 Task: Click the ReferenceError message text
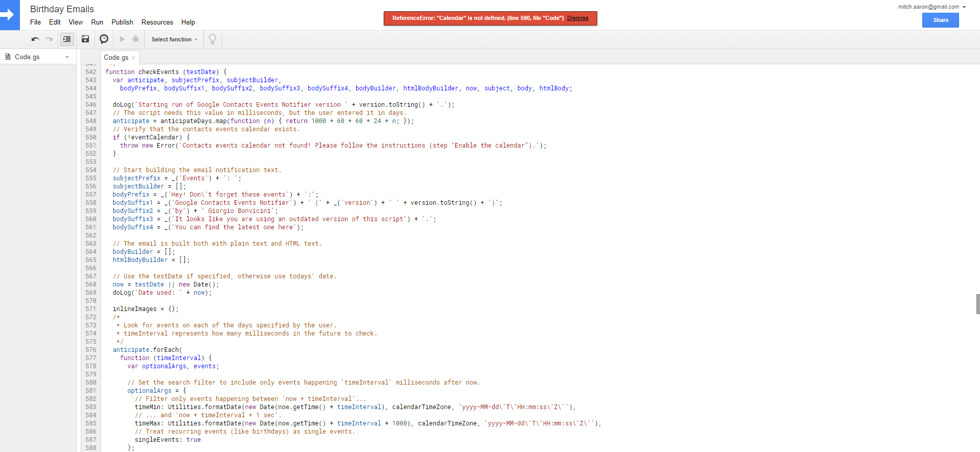(478, 18)
